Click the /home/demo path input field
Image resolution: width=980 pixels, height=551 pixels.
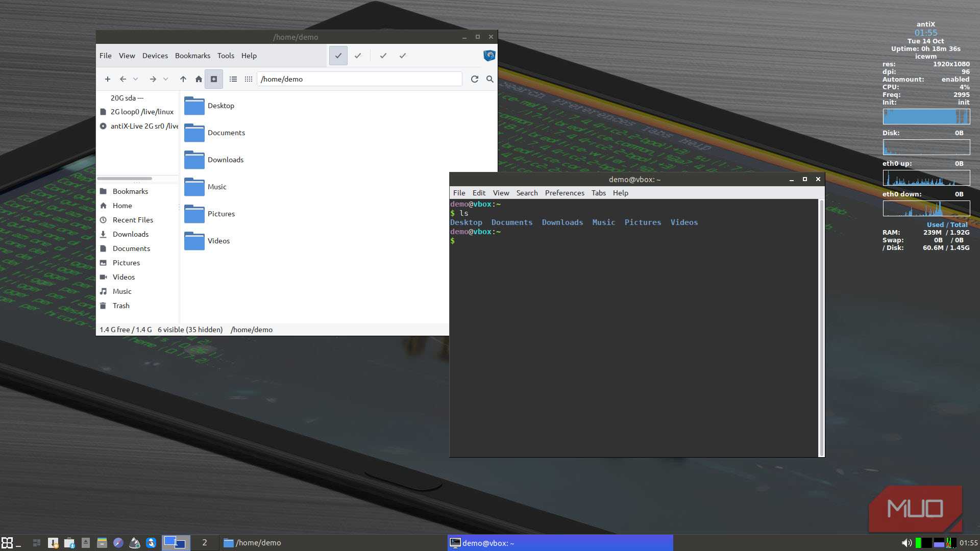click(359, 79)
